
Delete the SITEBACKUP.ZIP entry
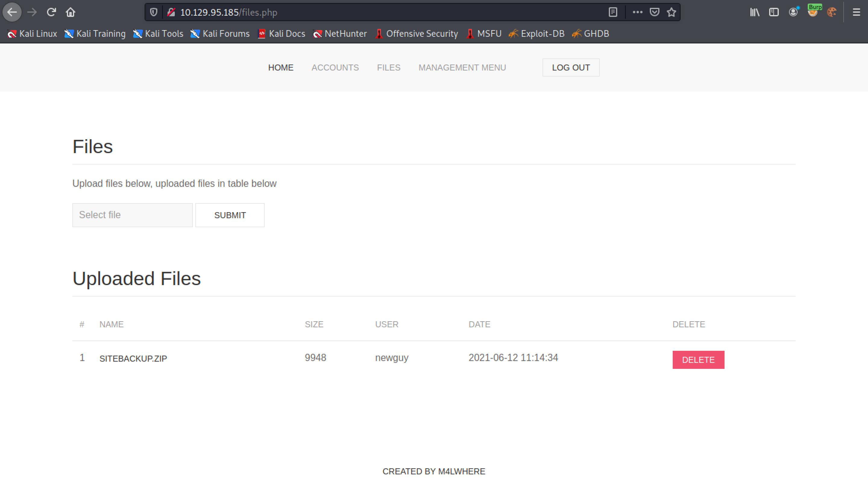[x=698, y=360]
